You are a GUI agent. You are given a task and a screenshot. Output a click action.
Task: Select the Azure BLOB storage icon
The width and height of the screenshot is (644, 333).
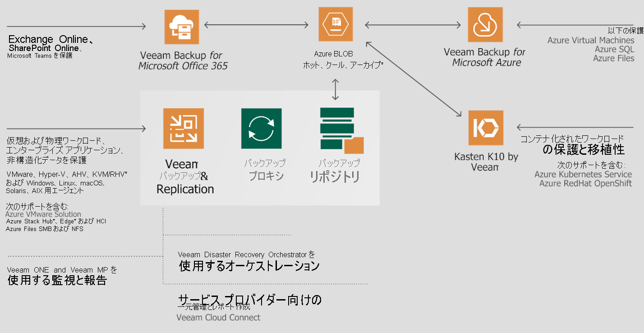coord(336,24)
